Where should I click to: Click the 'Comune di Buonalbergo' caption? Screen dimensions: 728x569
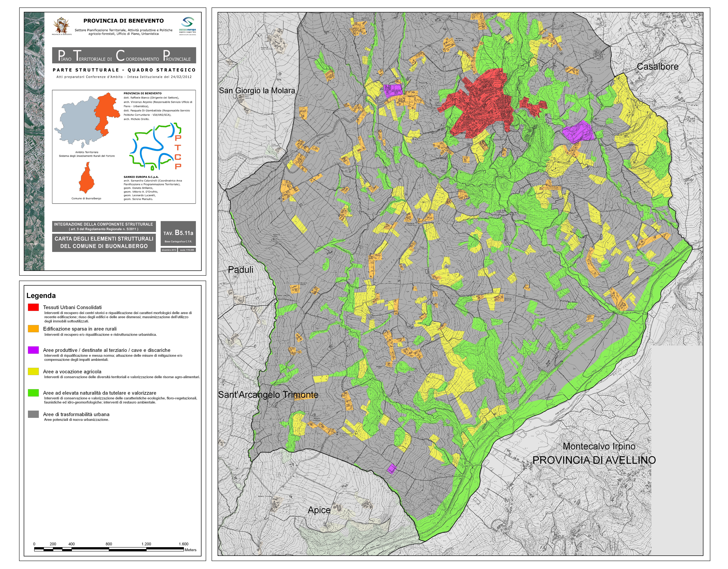tap(86, 199)
